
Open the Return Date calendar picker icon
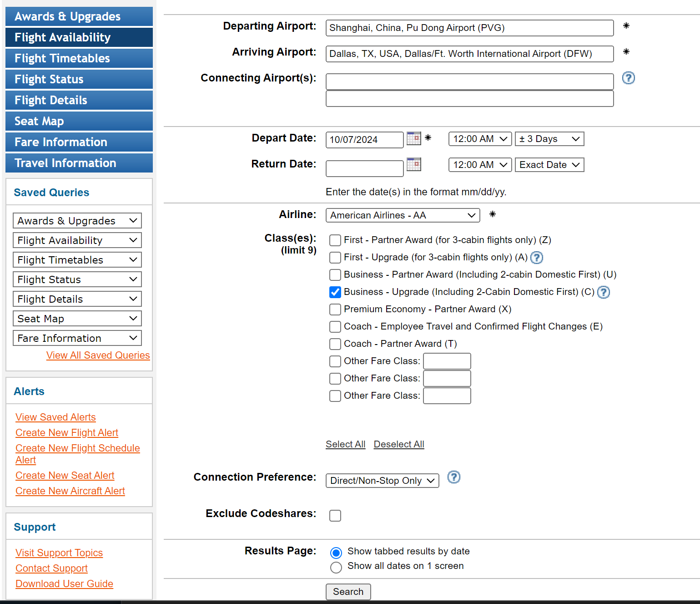(413, 164)
